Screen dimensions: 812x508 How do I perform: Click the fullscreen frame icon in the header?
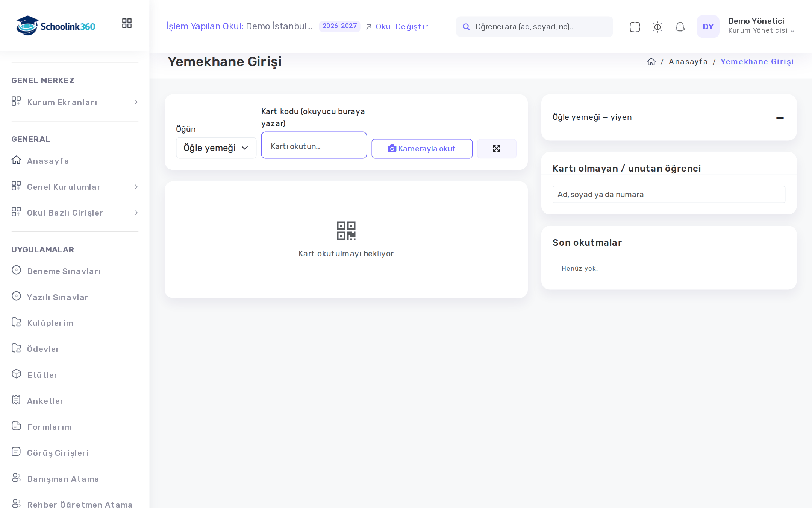click(635, 27)
